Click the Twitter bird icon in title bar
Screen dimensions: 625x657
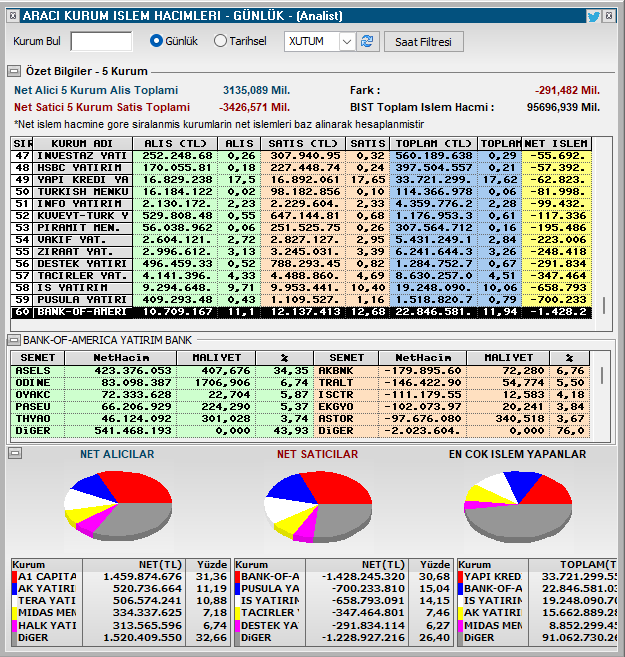(594, 16)
